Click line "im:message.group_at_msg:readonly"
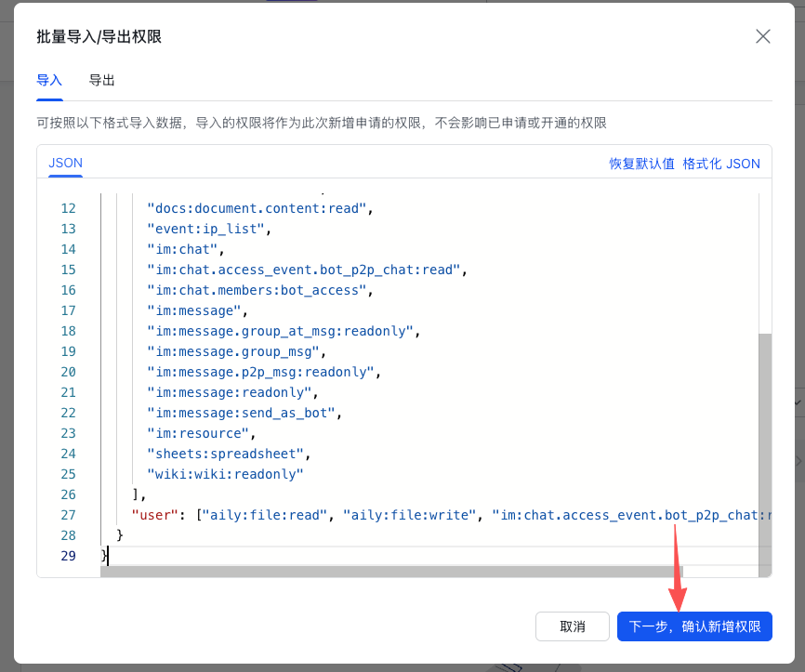Image resolution: width=805 pixels, height=672 pixels. pos(284,331)
